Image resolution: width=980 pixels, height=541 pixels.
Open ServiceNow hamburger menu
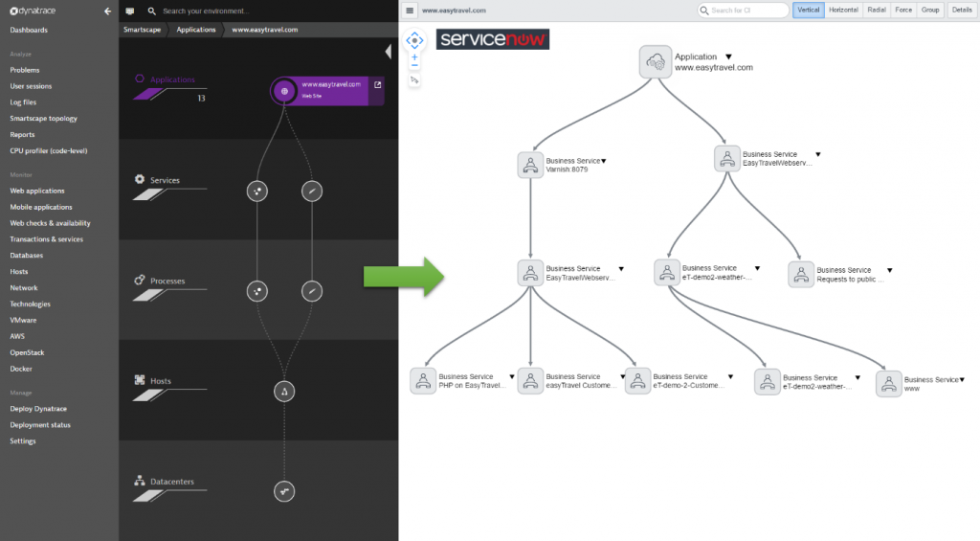[x=410, y=10]
